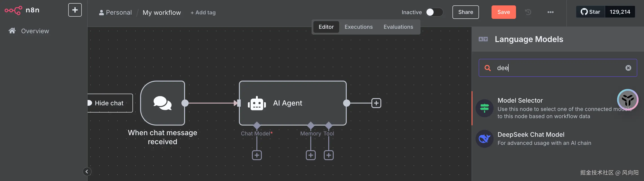This screenshot has width=644, height=181.
Task: Click the n8n logo icon
Action: 13,10
